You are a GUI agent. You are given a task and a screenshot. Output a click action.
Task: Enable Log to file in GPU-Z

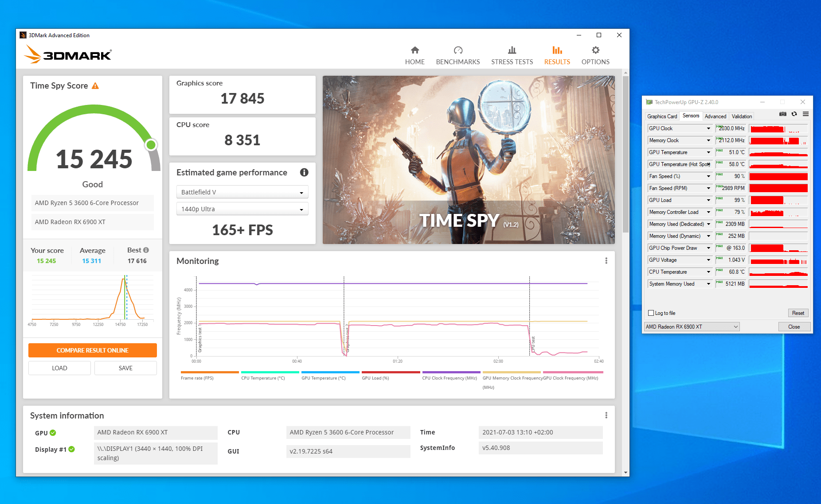coord(651,313)
